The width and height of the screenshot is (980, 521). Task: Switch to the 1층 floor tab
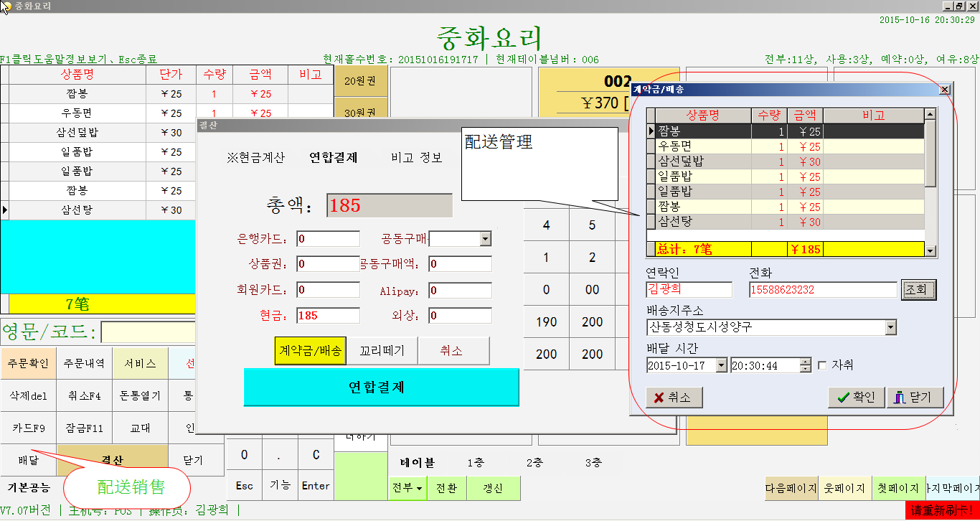pos(476,463)
